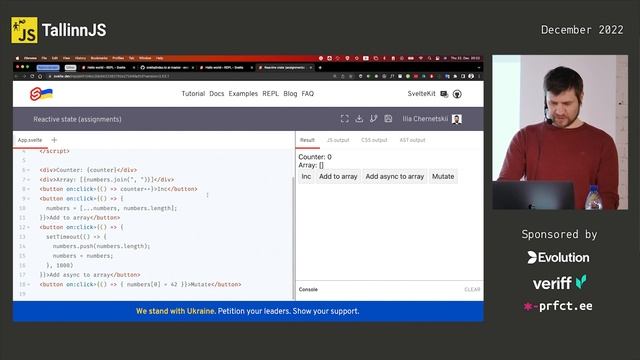Image resolution: width=640 pixels, height=360 pixels.
Task: Switch to the Result tab
Action: point(307,140)
